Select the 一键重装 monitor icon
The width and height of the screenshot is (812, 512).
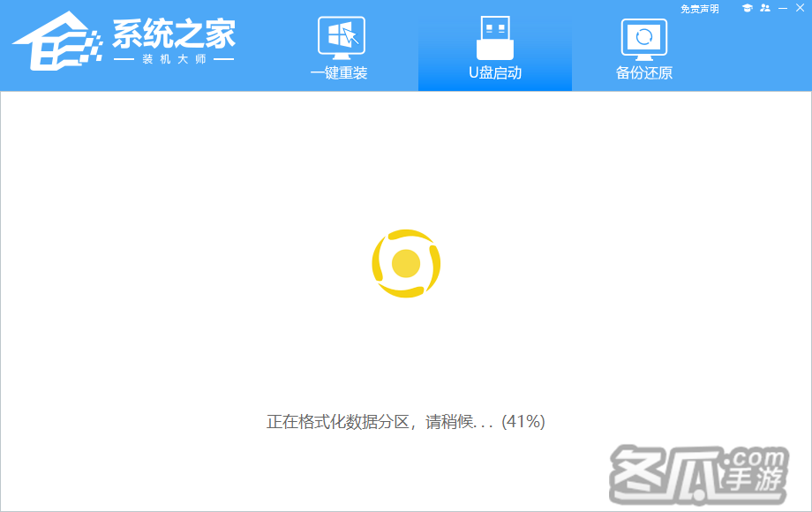[341, 38]
